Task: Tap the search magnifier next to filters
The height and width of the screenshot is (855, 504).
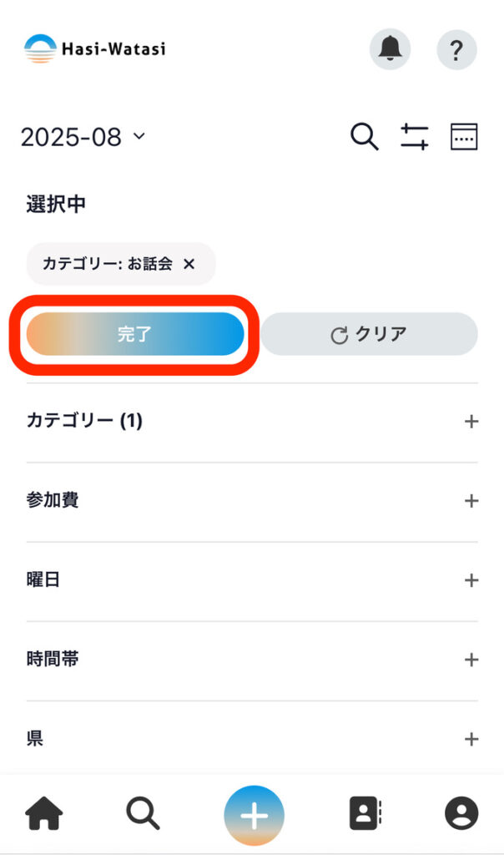Action: click(364, 136)
